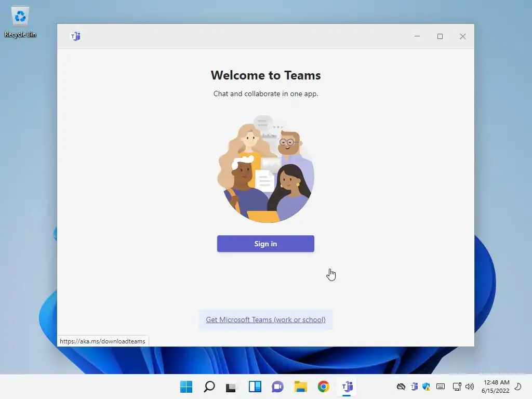Open Get Microsoft Teams (work or school) link
The width and height of the screenshot is (532, 399).
point(265,320)
